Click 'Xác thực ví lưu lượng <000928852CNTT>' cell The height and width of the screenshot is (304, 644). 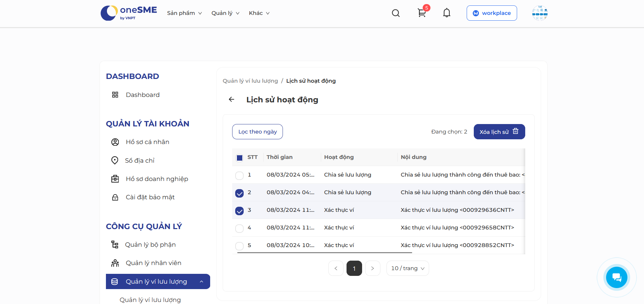[457, 245]
